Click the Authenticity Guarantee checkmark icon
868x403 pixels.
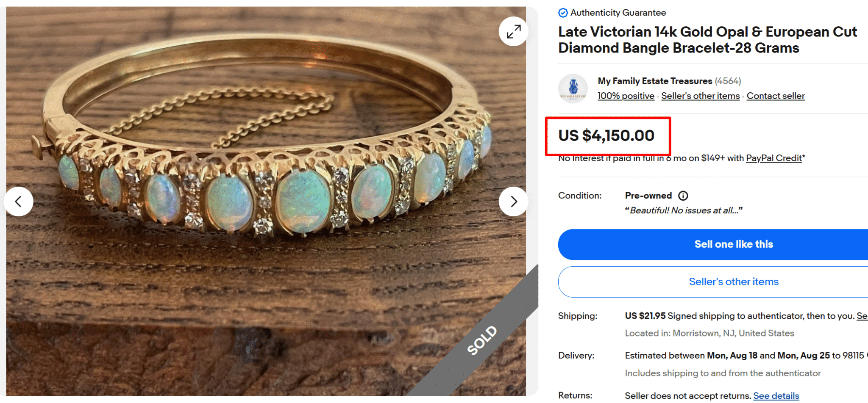pos(563,12)
